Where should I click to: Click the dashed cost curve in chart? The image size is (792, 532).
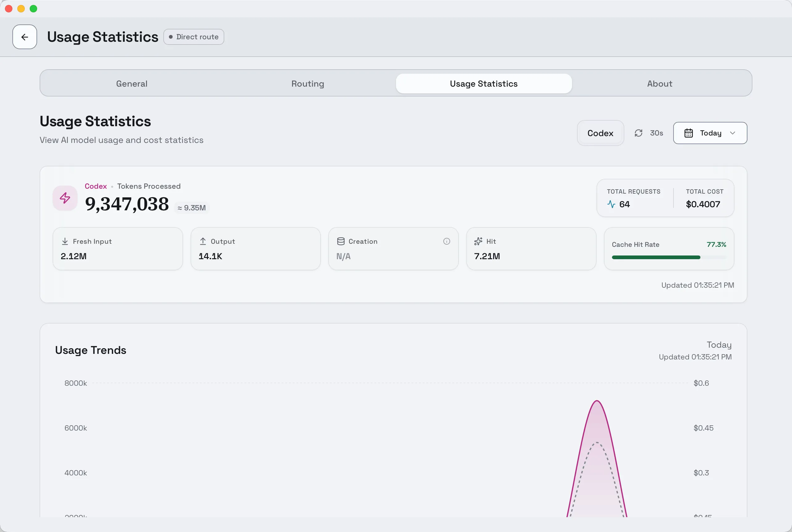click(x=597, y=443)
